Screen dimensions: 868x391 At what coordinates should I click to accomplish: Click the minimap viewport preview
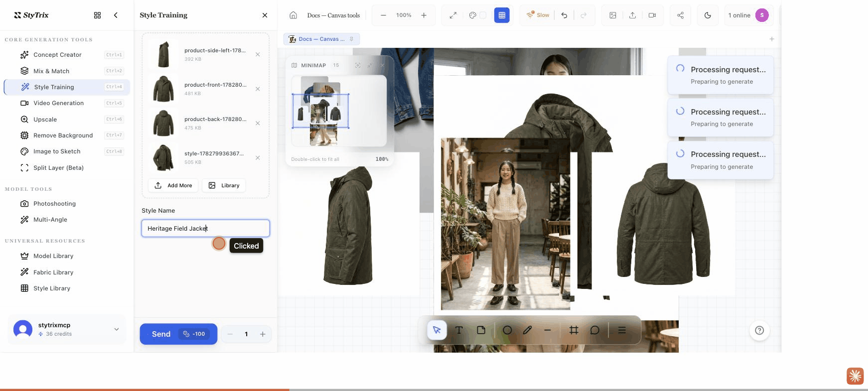pyautogui.click(x=320, y=111)
